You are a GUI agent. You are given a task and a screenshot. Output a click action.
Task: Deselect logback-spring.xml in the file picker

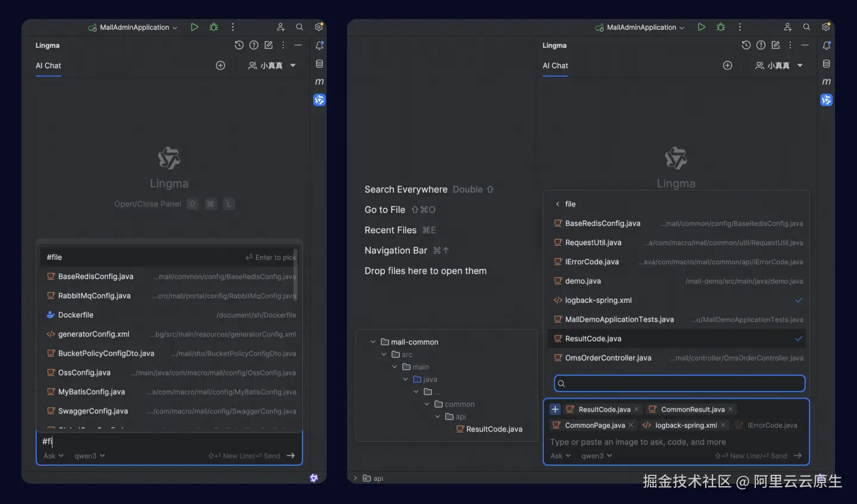pos(799,300)
